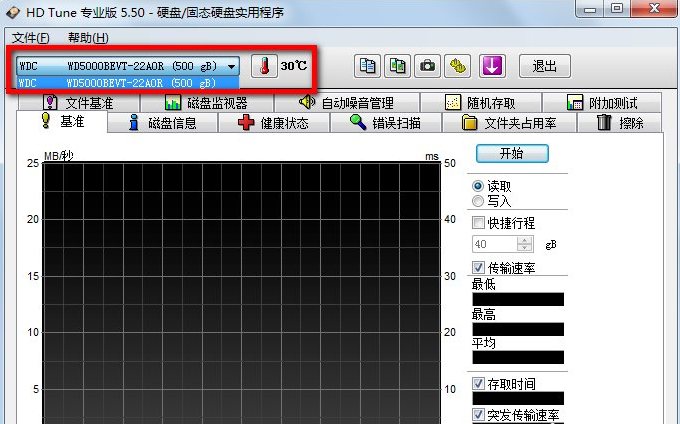Click the HD Tune app icon in title bar
680x424 pixels.
coord(13,12)
